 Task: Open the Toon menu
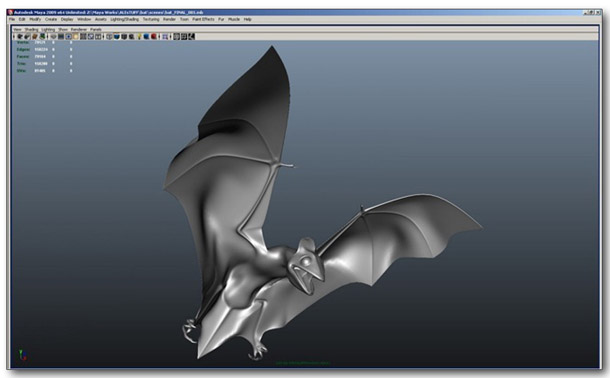(184, 19)
